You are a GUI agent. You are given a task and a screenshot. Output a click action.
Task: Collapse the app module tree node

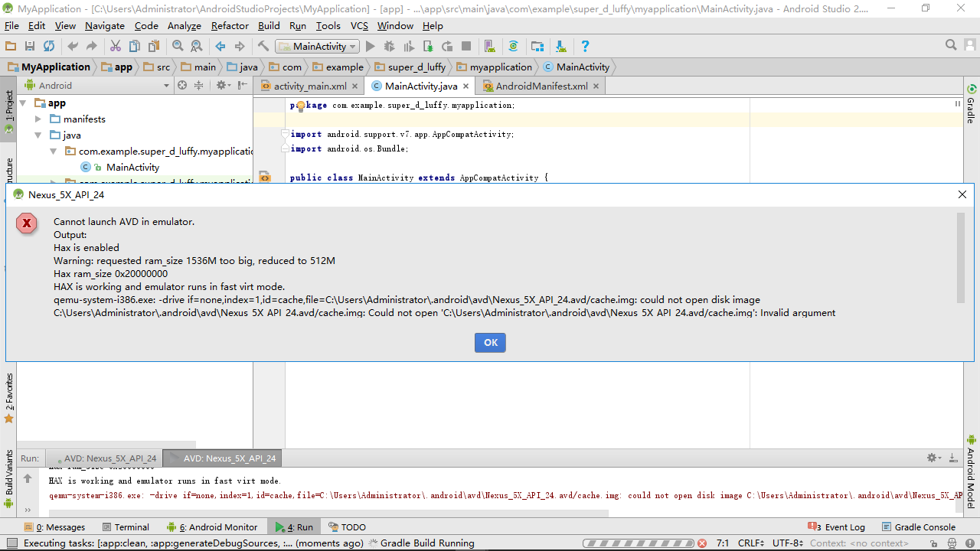tap(23, 103)
